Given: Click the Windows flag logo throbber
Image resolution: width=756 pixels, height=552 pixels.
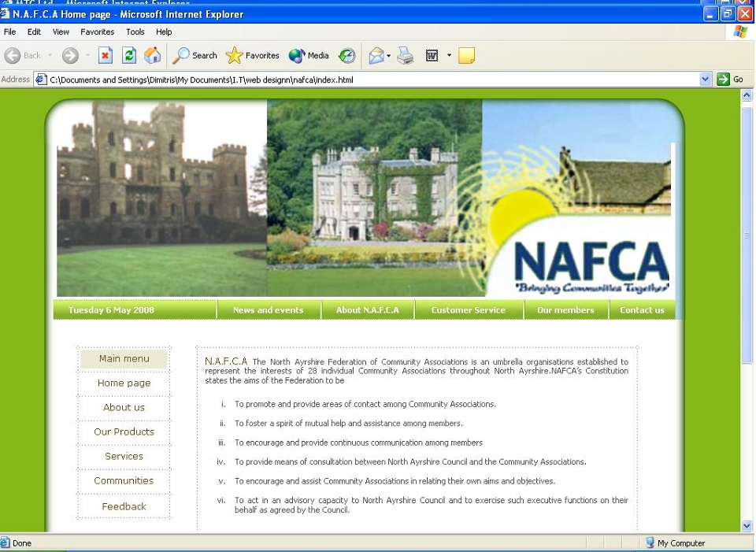Looking at the screenshot, I should [x=740, y=31].
